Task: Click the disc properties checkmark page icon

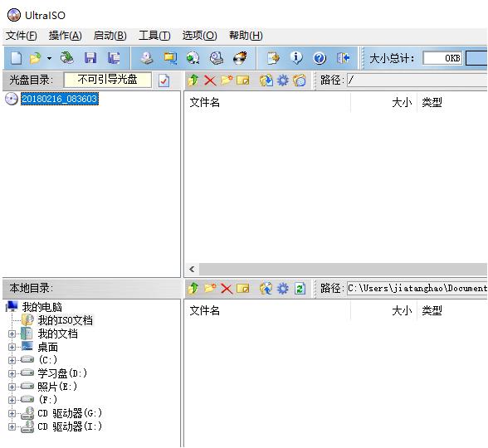Action: (164, 80)
